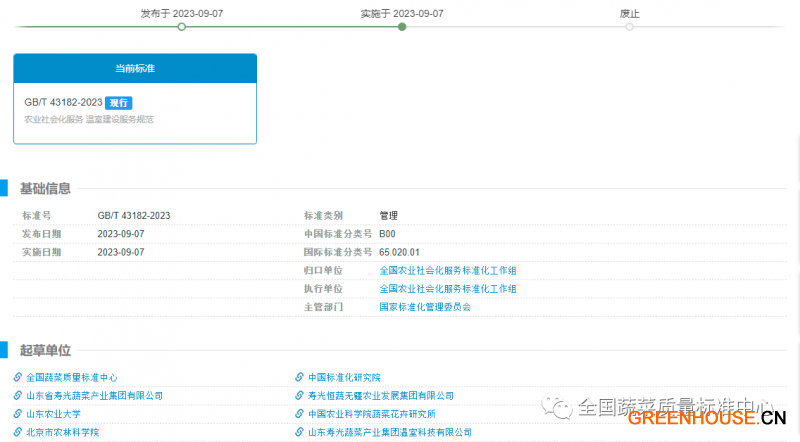Click the 执行单位 field label

coord(323,289)
